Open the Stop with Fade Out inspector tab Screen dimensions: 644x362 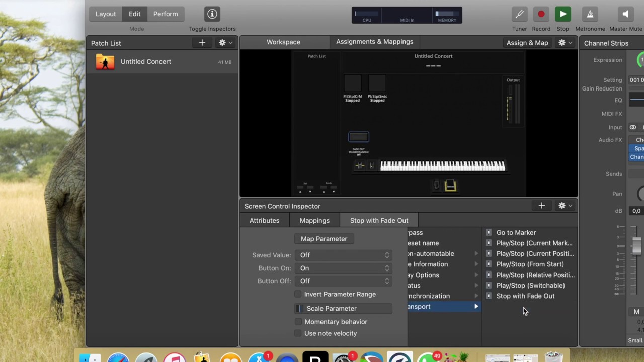pos(379,220)
